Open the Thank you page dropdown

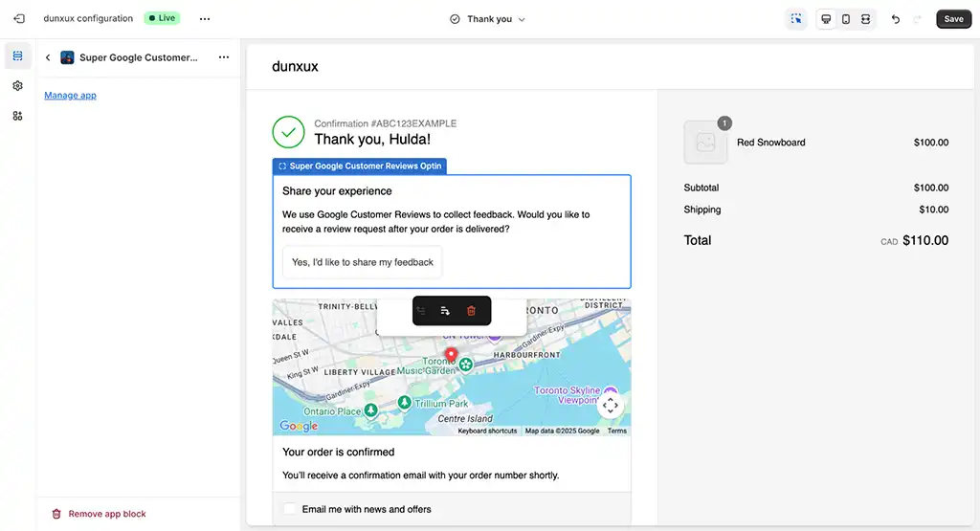pyautogui.click(x=487, y=19)
